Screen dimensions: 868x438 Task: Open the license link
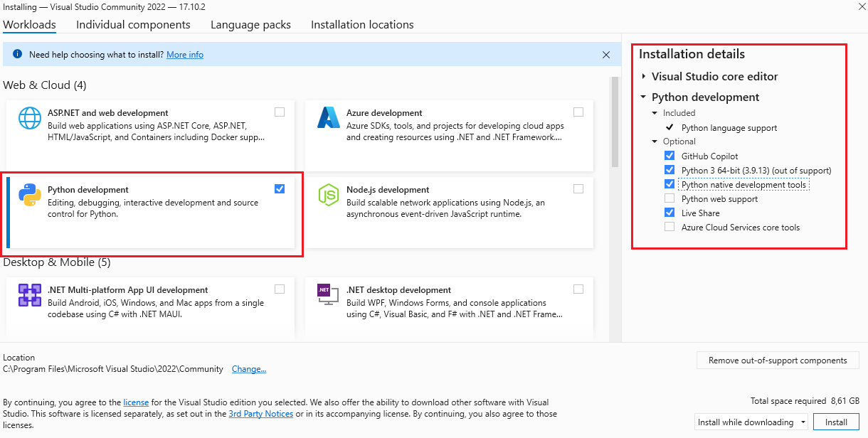[135, 402]
